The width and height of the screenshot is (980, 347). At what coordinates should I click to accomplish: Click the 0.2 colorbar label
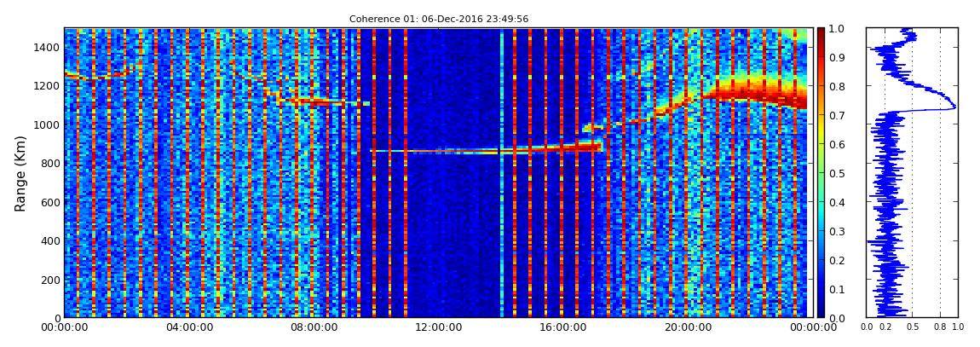click(837, 260)
